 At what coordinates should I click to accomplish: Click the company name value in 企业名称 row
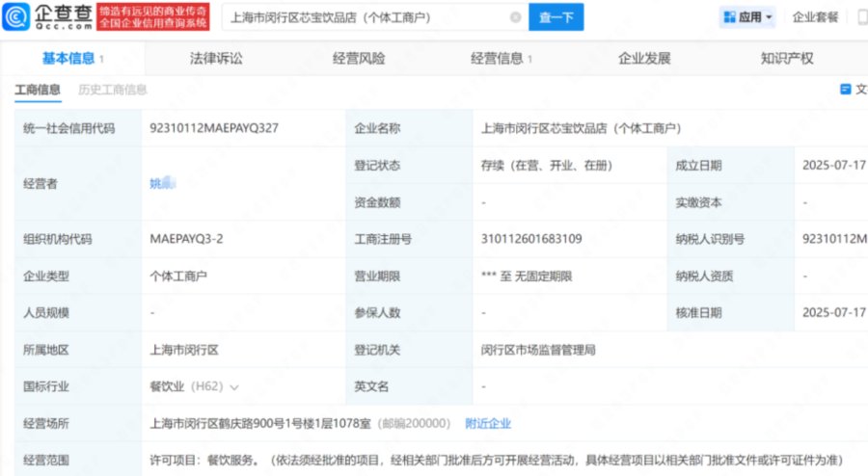click(x=581, y=128)
